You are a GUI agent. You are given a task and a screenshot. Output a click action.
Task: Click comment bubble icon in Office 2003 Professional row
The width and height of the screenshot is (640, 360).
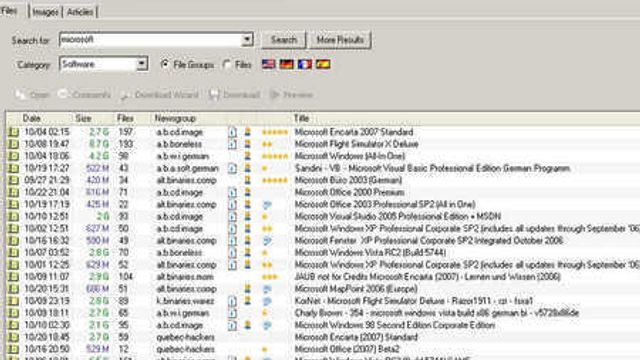tap(267, 204)
